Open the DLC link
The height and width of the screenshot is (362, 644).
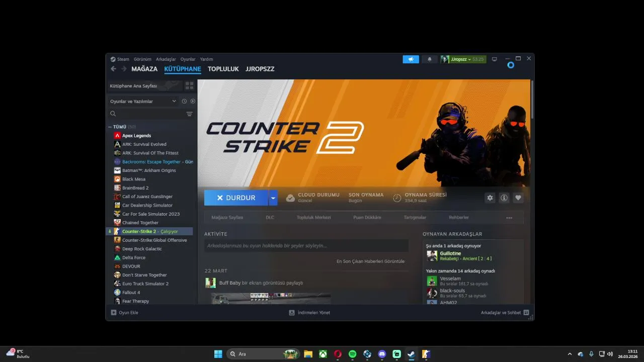point(270,218)
